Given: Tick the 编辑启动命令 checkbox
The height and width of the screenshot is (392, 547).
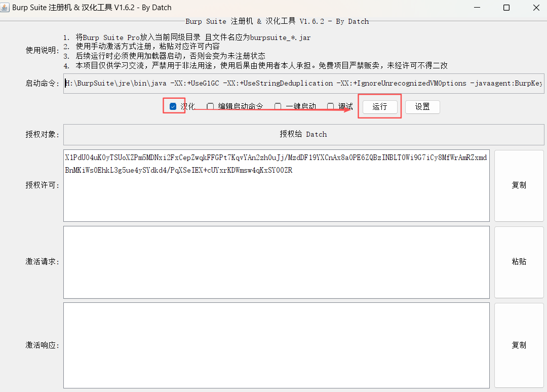Looking at the screenshot, I should click(x=210, y=106).
